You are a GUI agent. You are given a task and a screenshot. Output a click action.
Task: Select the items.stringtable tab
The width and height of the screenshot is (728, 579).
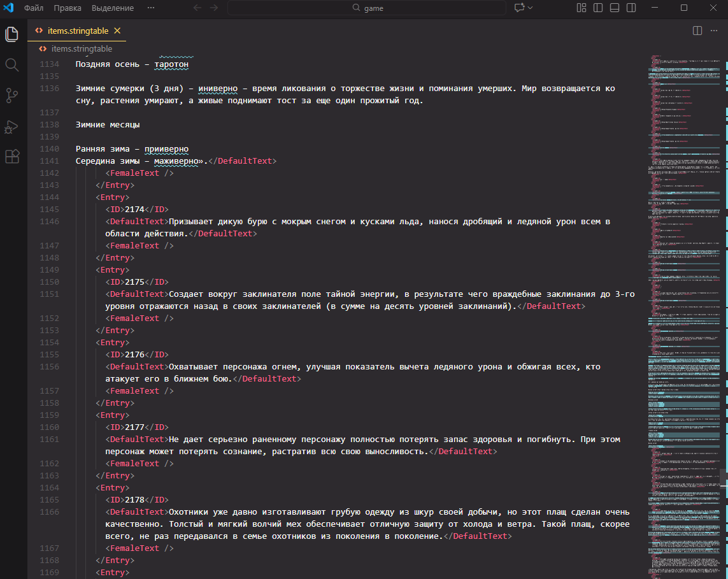click(x=77, y=31)
